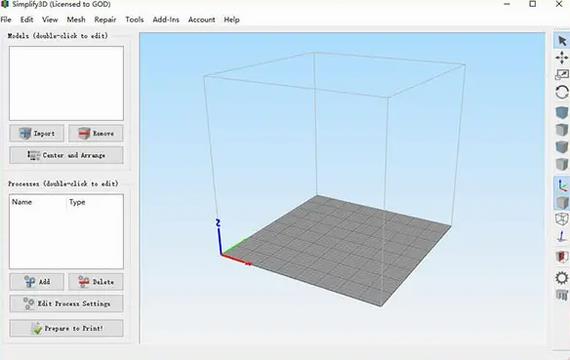Open the Repair menu

pyautogui.click(x=105, y=20)
